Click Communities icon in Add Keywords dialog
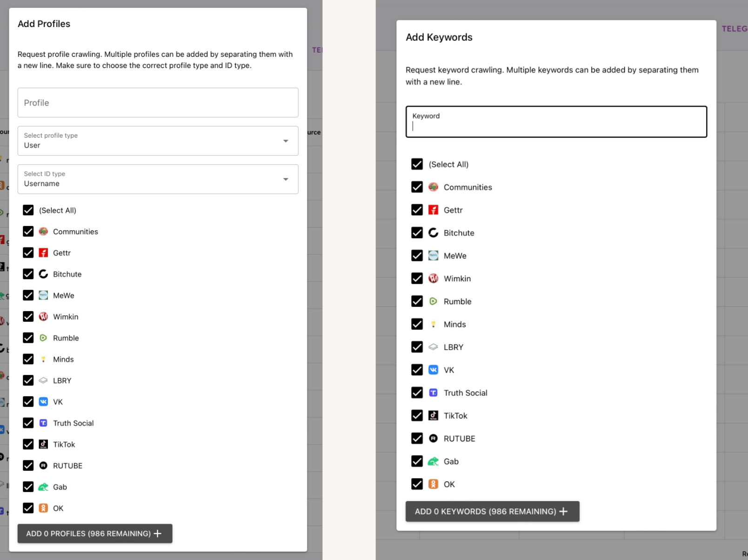Viewport: 748px width, 560px height. (x=433, y=187)
